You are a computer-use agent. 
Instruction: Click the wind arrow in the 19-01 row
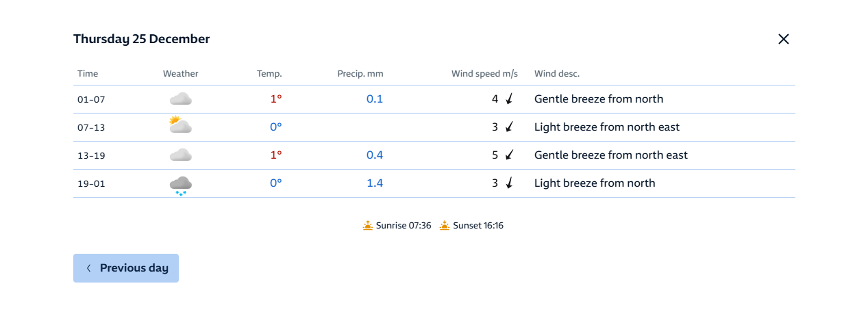tap(509, 183)
